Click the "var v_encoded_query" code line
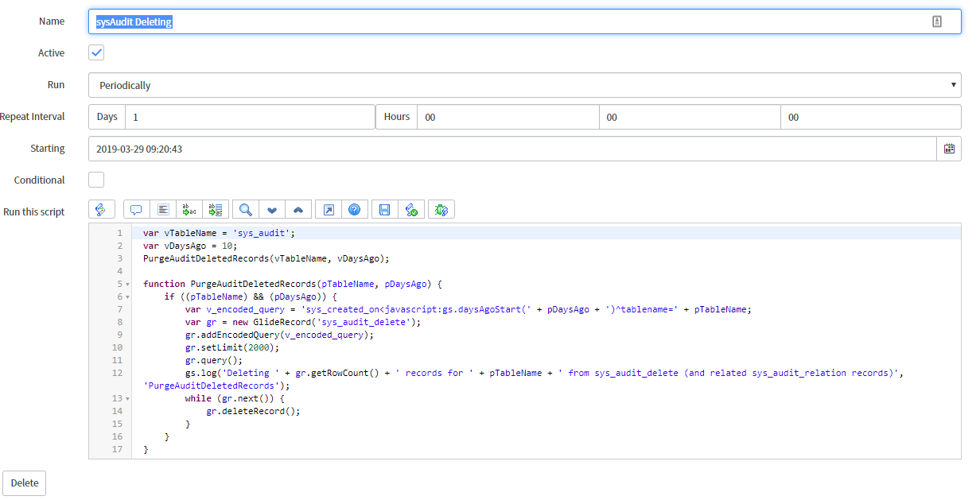Screen dimensions: 980x500 click(469, 309)
